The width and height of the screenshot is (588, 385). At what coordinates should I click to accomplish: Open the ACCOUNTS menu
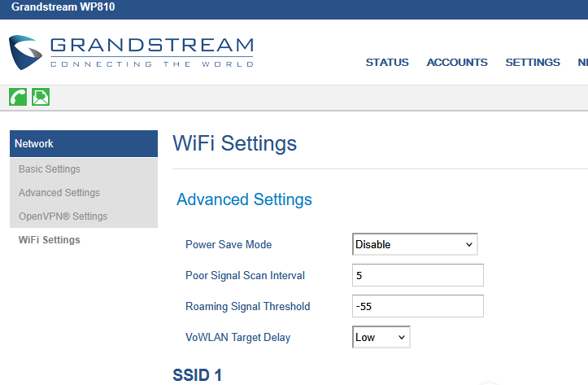[x=457, y=62]
